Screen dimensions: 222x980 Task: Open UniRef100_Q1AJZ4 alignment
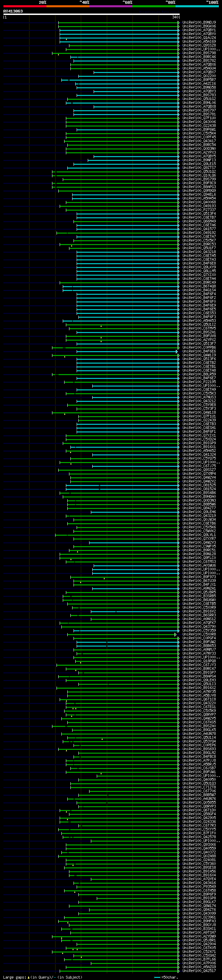[199, 38]
